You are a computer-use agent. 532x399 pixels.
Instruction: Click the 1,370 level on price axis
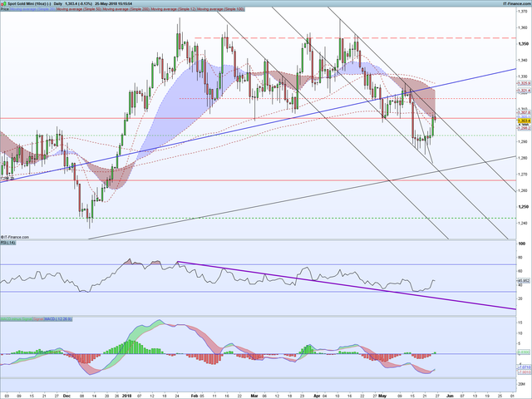(x=523, y=11)
